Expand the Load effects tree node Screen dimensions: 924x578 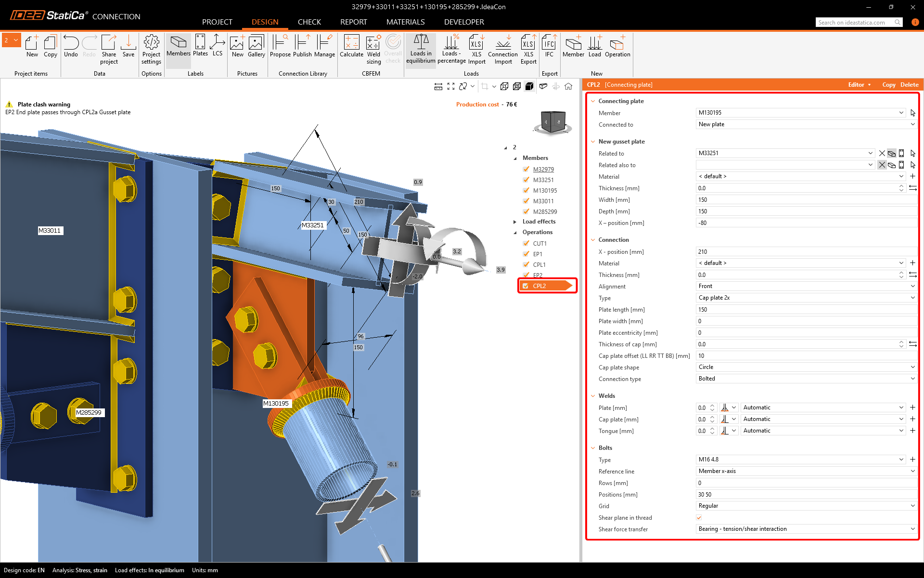click(x=515, y=222)
